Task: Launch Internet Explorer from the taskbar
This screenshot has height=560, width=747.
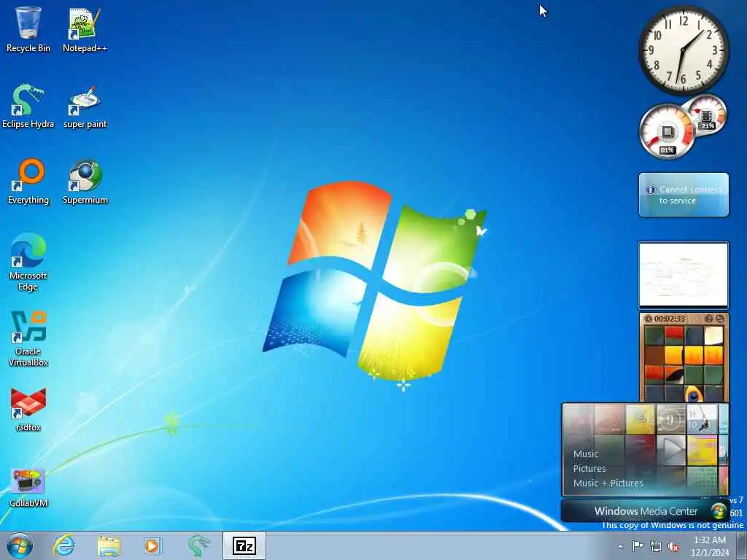Action: (63, 545)
